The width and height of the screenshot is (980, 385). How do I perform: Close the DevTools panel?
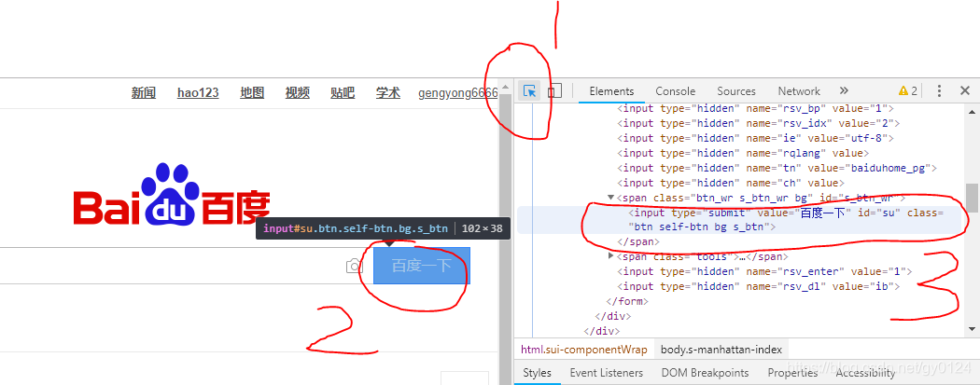965,91
